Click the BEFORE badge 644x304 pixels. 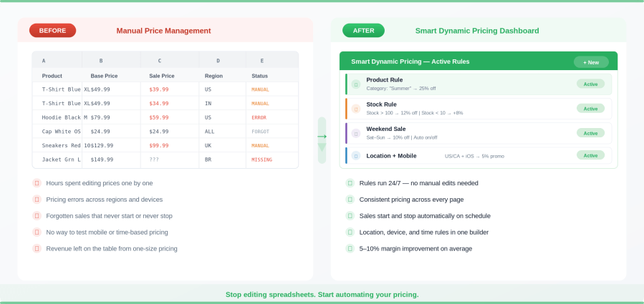[x=52, y=30]
